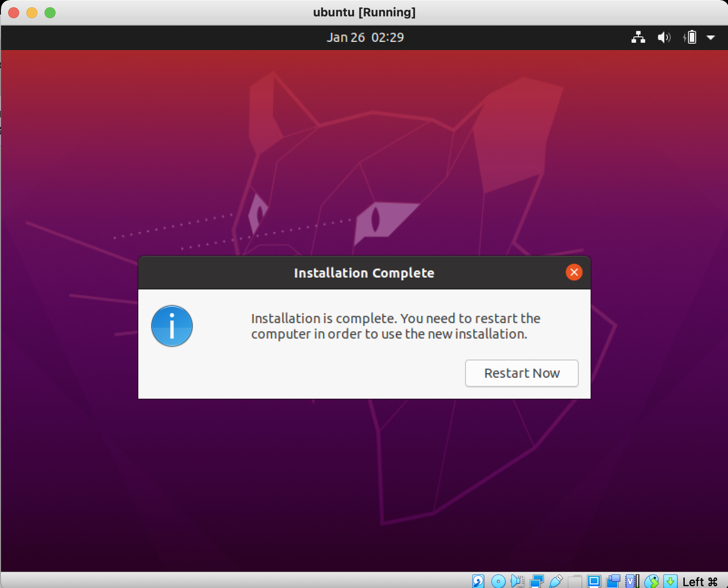The width and height of the screenshot is (728, 588).
Task: Click the VirtualBox keyboard capture arrow icon
Action: 670,581
